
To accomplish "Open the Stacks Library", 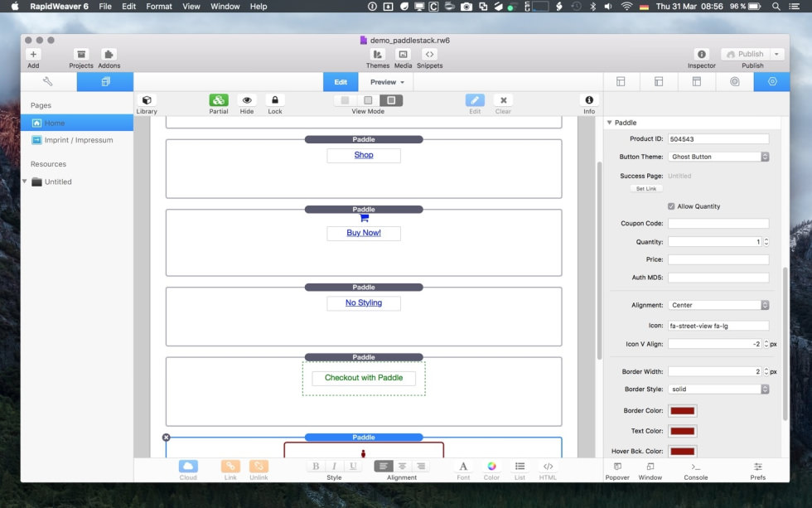I will [x=147, y=100].
